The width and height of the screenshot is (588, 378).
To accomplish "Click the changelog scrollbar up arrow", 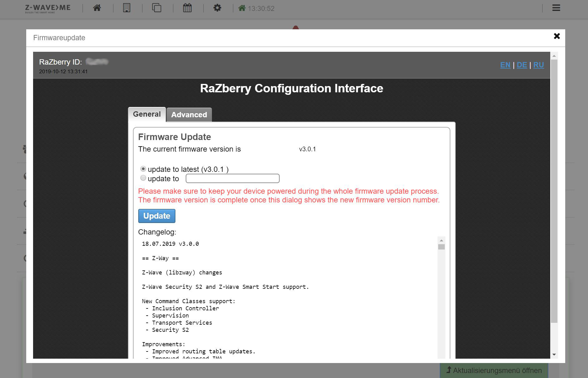I will click(x=441, y=240).
